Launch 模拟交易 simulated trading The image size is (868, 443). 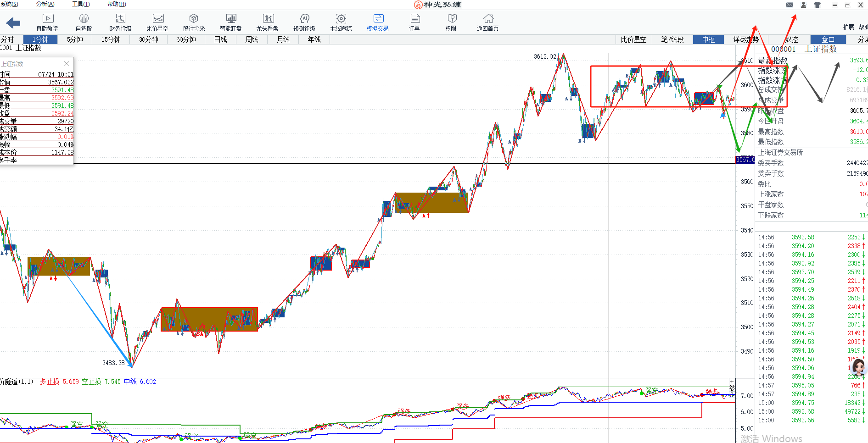click(378, 22)
